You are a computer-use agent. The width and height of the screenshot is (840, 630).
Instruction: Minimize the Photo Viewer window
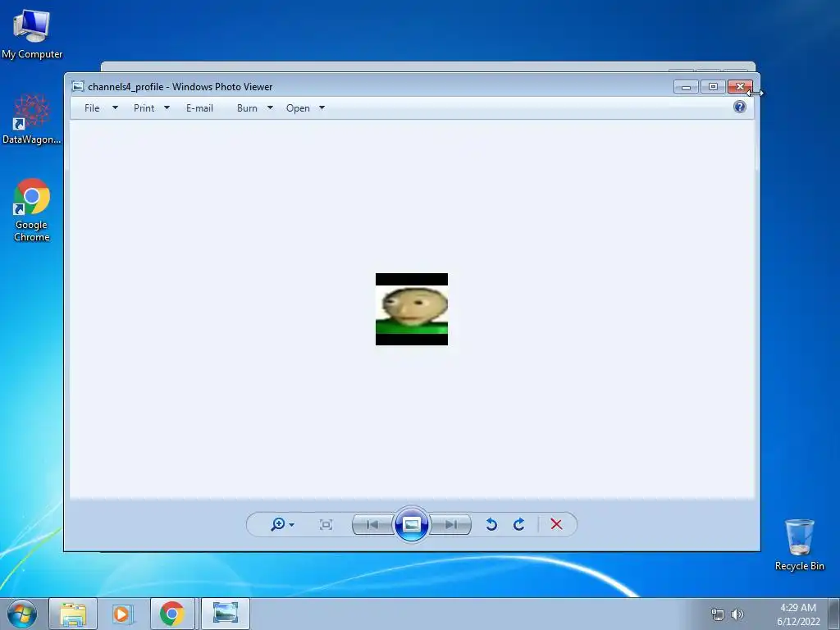pos(686,87)
